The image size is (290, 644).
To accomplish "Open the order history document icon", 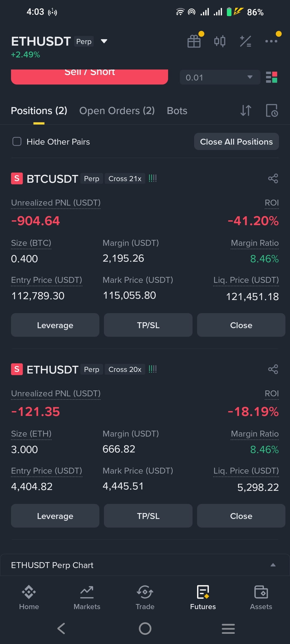I will click(x=272, y=110).
